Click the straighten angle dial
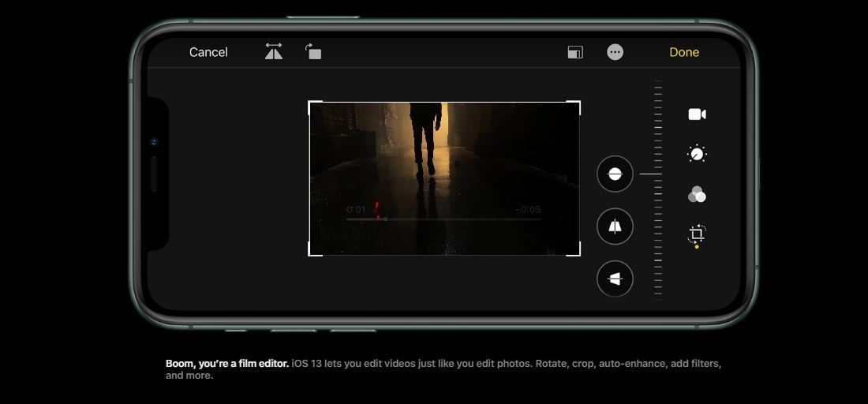Viewport: 868px width, 404px height. [x=657, y=189]
